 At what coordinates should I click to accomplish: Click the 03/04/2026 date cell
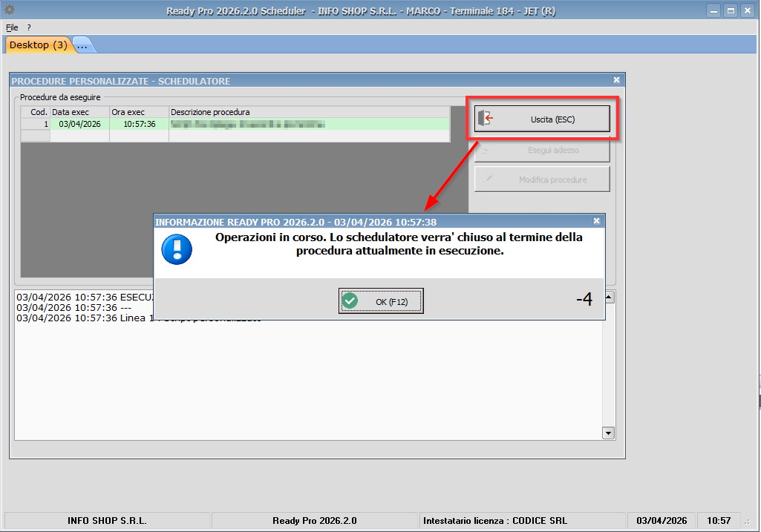click(80, 124)
